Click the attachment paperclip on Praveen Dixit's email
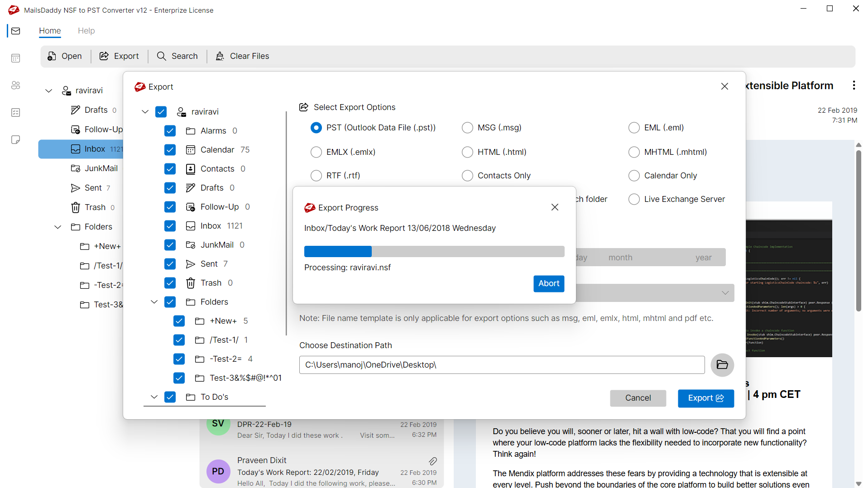The height and width of the screenshot is (488, 868). tap(432, 461)
